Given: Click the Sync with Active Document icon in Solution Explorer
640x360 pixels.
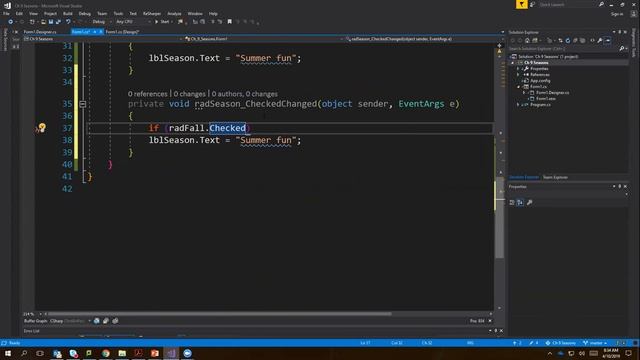Looking at the screenshot, I should coord(560,40).
